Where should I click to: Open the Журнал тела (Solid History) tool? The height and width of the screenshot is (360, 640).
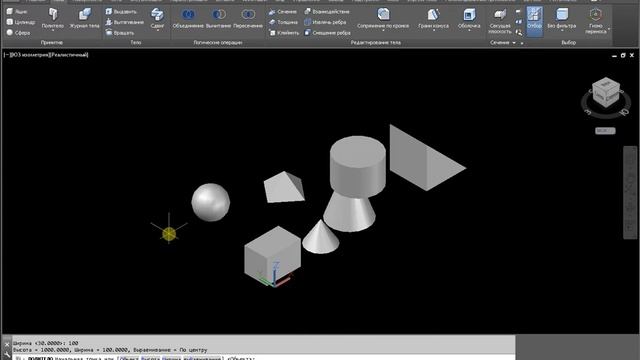[84, 18]
